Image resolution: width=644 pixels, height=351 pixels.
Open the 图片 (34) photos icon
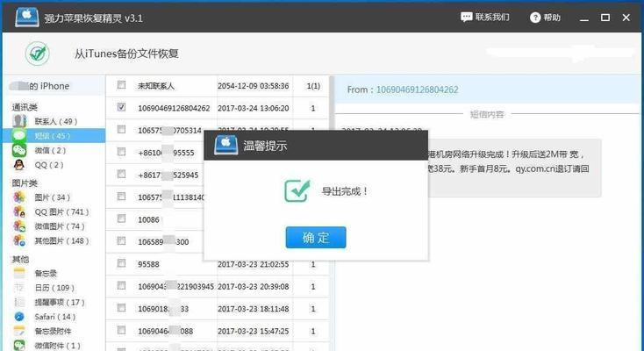(x=19, y=197)
